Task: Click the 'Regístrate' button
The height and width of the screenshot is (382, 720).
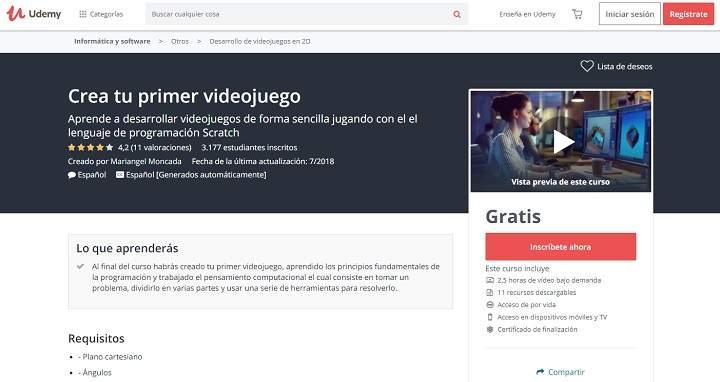Action: coord(688,14)
